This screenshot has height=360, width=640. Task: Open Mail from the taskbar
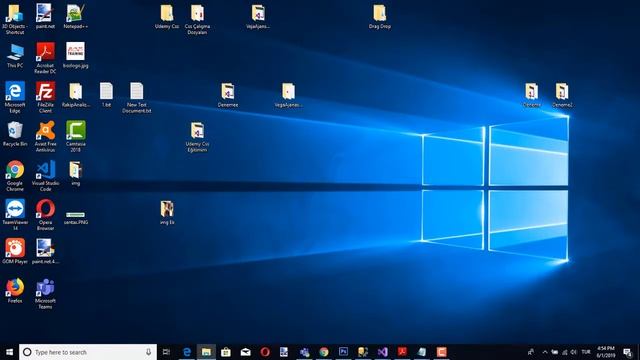245,352
